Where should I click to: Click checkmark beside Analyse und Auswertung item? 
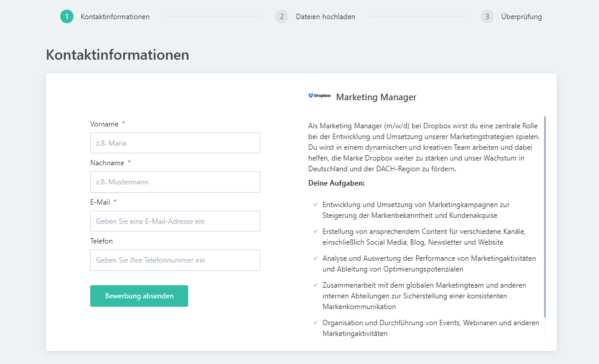pyautogui.click(x=315, y=258)
